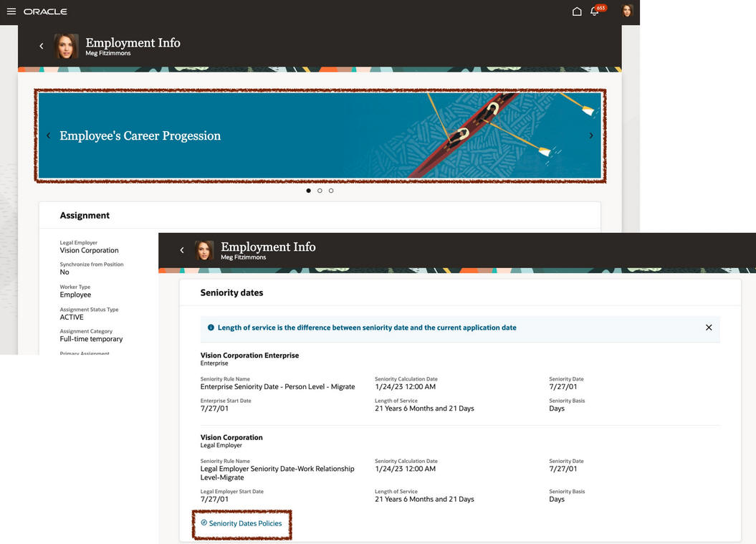Open the user avatar menu in the top bar

click(x=627, y=11)
